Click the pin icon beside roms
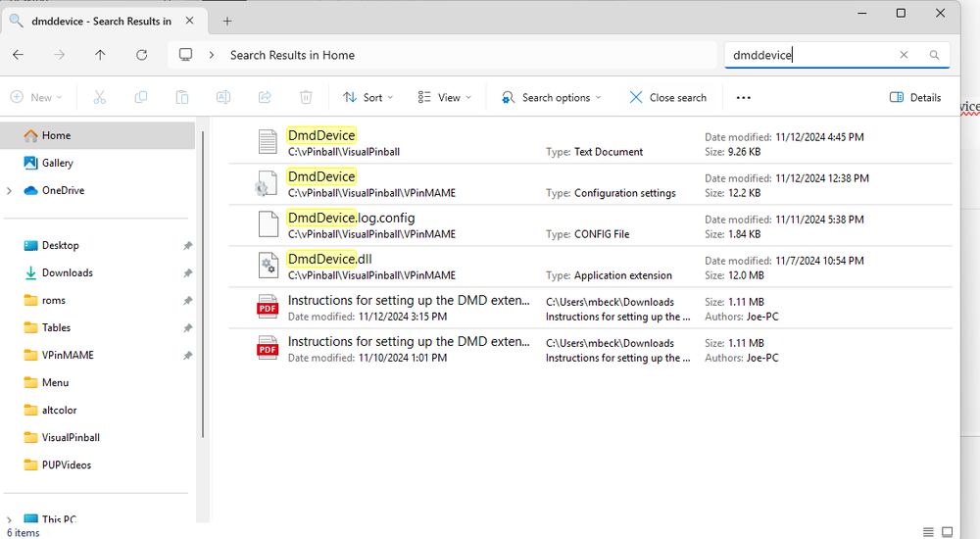The image size is (980, 539). click(187, 302)
